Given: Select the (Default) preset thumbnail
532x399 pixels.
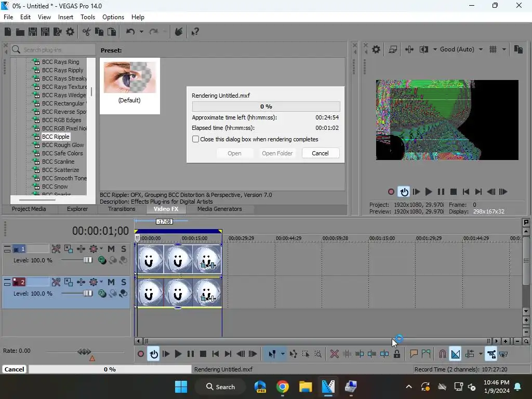Looking at the screenshot, I should (129, 86).
